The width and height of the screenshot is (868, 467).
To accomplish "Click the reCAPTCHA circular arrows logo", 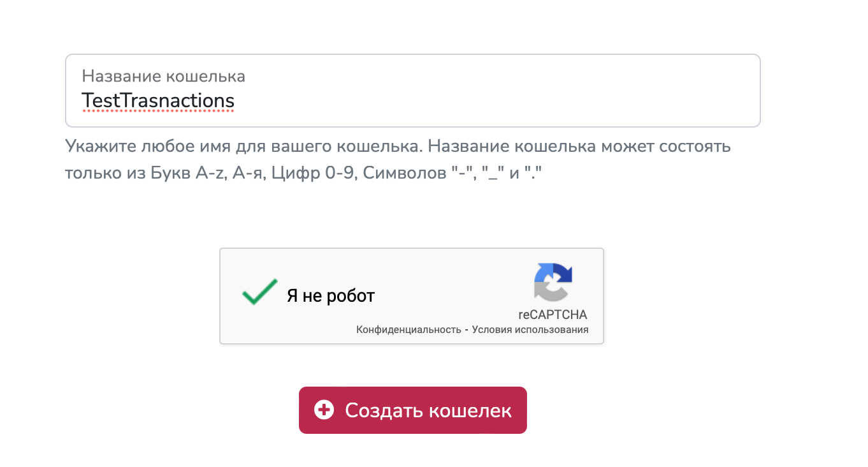I will [553, 282].
